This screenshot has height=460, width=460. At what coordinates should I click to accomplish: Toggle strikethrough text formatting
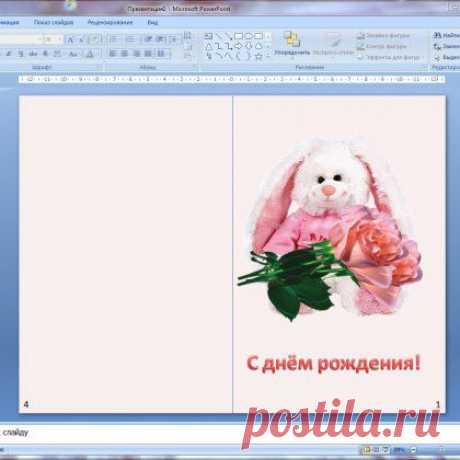pos(33,54)
